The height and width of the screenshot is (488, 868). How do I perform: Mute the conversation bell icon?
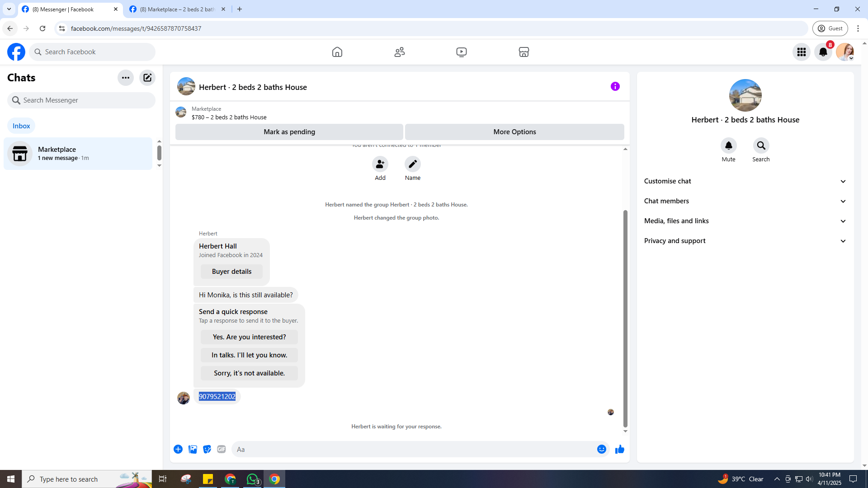coord(729,145)
